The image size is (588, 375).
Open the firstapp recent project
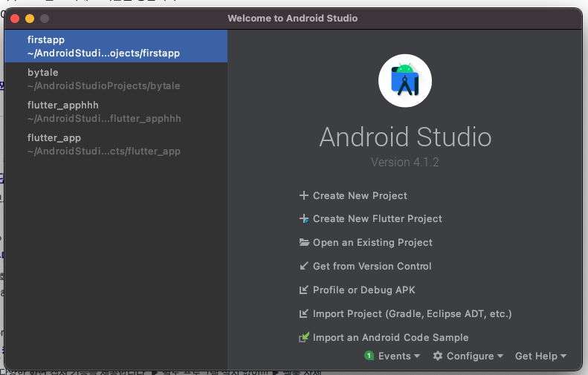[116, 46]
